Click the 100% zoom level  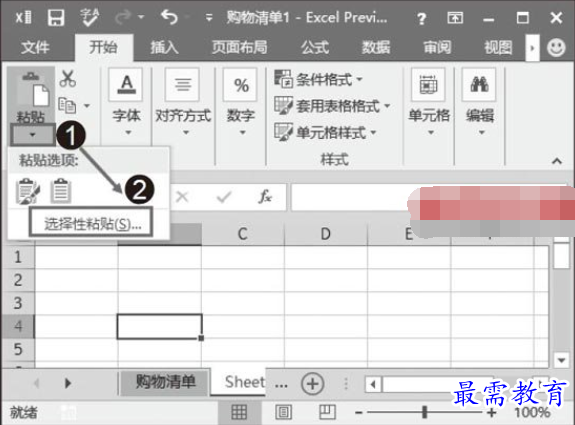(x=532, y=413)
